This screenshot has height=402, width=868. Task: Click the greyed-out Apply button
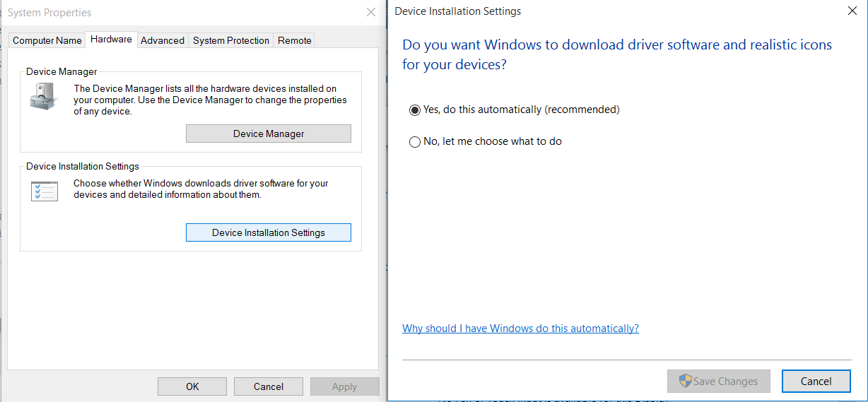[345, 386]
